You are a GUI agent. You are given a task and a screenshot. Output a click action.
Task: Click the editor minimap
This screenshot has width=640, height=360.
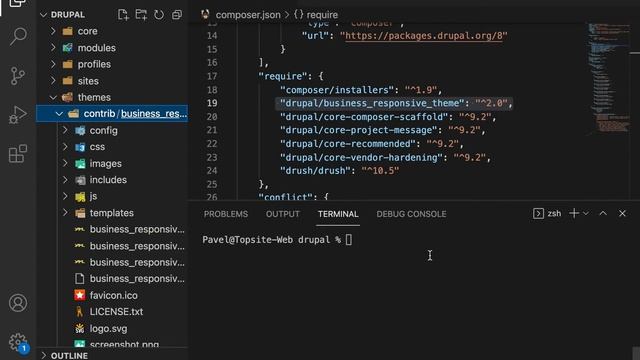[609, 80]
